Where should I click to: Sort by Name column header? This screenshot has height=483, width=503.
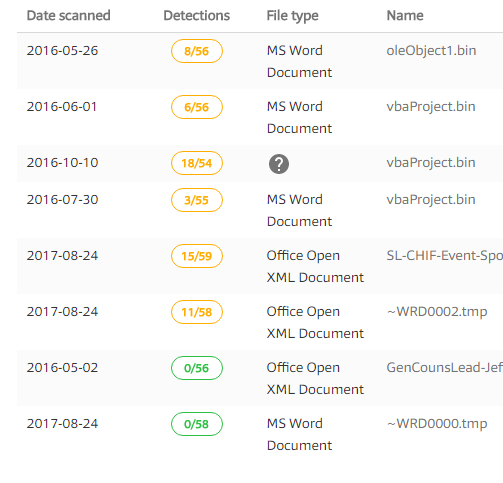click(405, 16)
